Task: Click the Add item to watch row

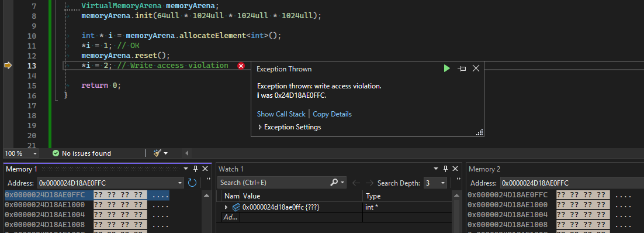Action: point(231,217)
